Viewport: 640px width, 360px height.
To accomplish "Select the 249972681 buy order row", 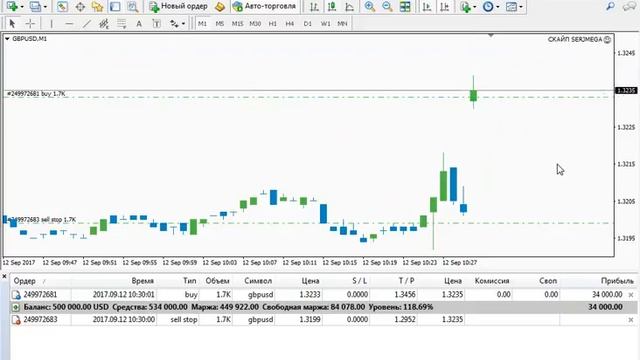I will click(322, 295).
